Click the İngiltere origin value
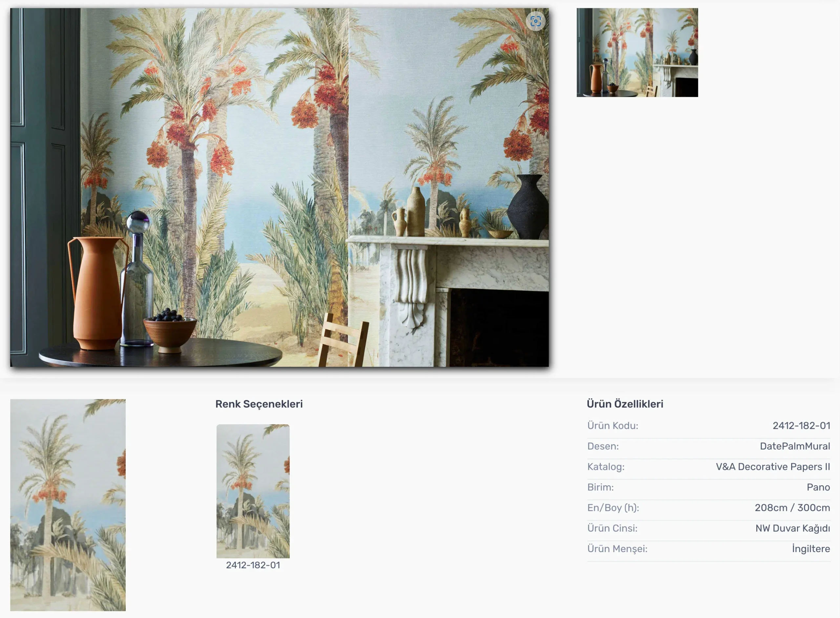840x618 pixels. (811, 549)
